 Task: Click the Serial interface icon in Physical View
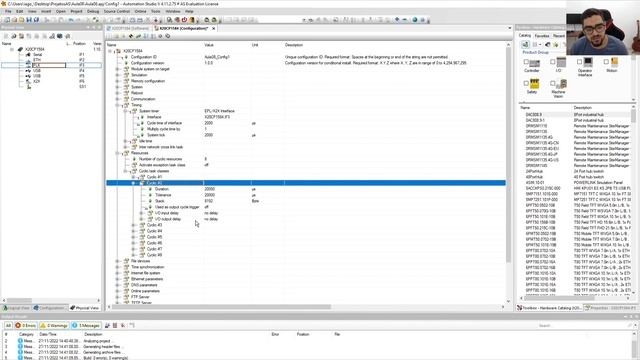pos(28,54)
